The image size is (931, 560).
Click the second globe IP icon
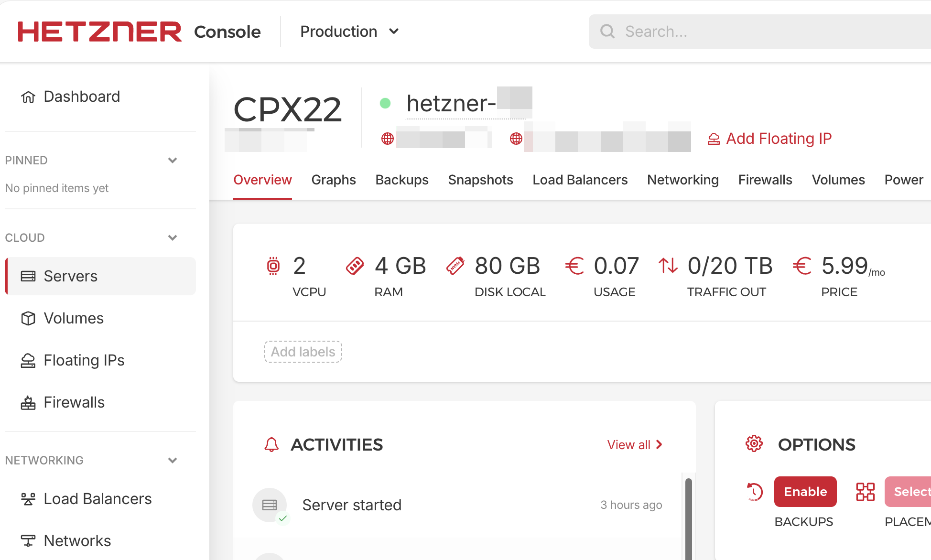516,139
